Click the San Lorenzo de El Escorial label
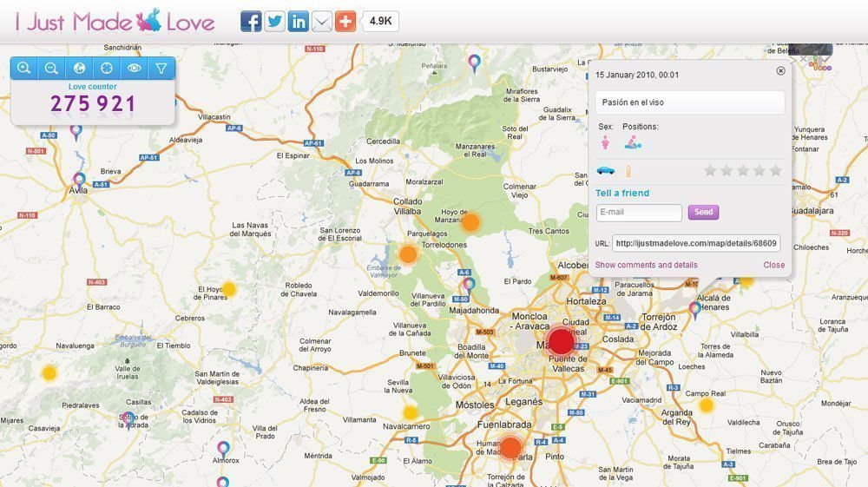The image size is (868, 487). coord(340,234)
